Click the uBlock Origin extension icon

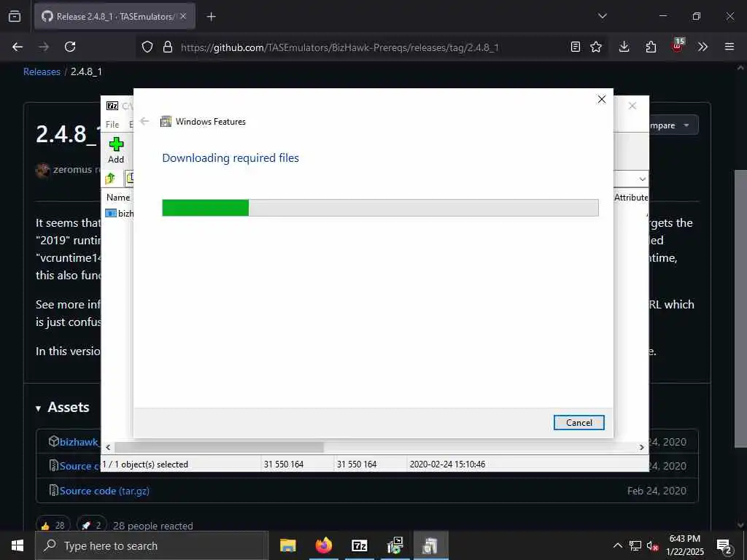(x=678, y=46)
